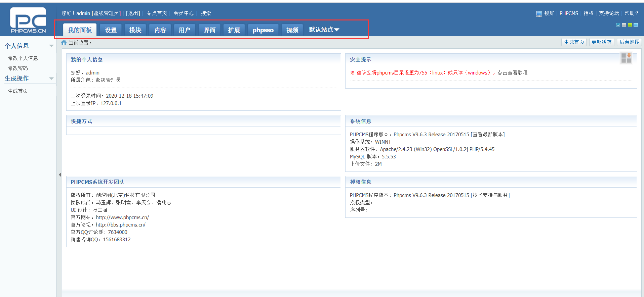
Task: Open the 会员中心 link
Action: click(x=184, y=13)
